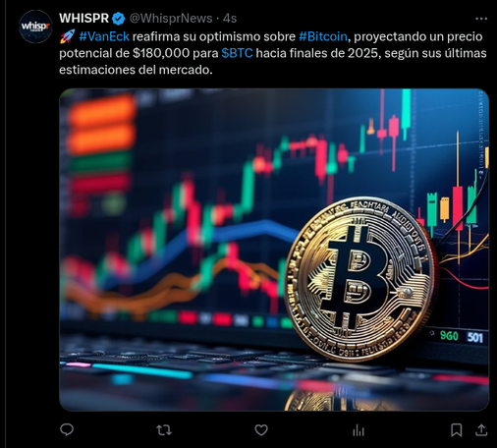Viewport: 497px width, 448px height.
Task: Click the reply speech bubble icon
Action: tap(67, 429)
